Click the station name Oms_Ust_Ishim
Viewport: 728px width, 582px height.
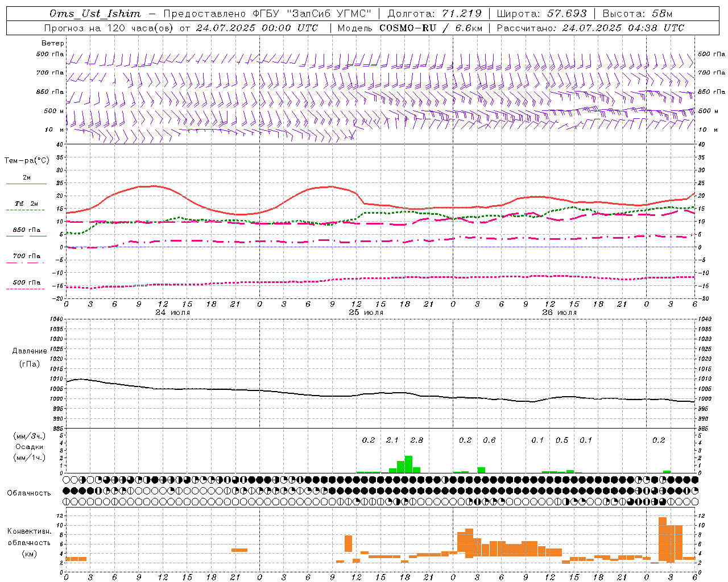pyautogui.click(x=95, y=14)
